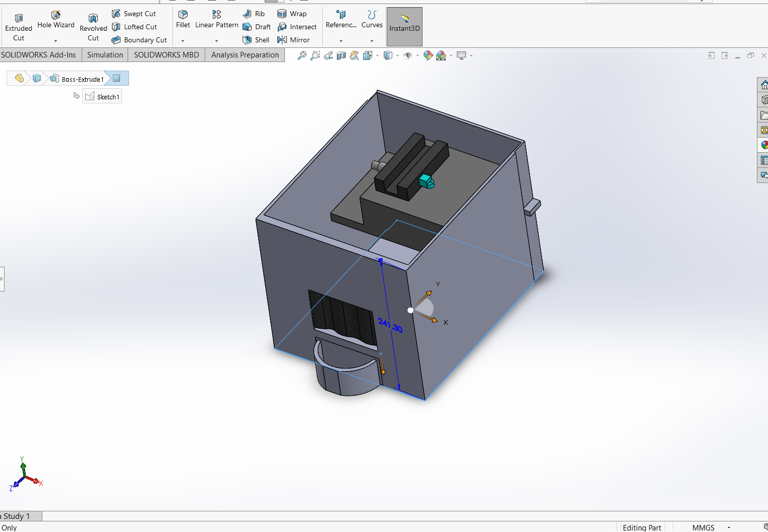Select Boss-Extrude1 in the breadcrumb
Screen dimensions: 768x532
click(x=82, y=79)
